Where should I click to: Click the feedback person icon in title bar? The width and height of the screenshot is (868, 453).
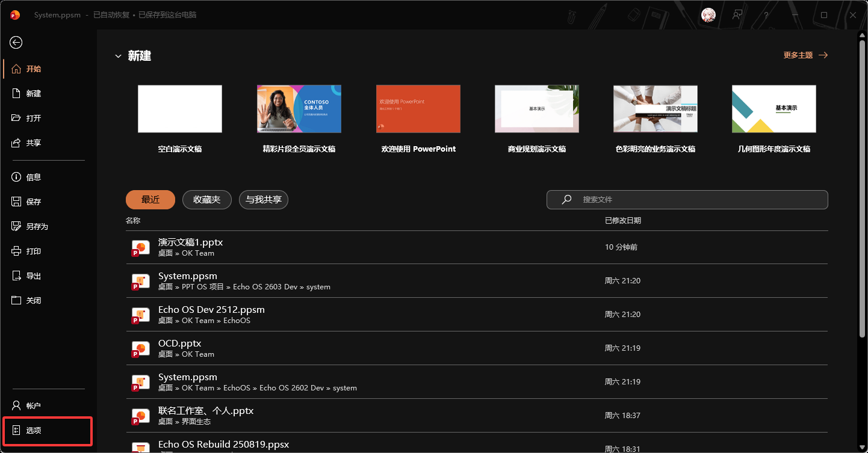click(x=737, y=15)
